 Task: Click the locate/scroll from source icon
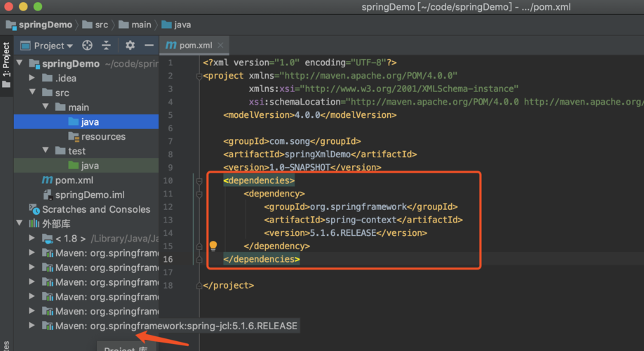pyautogui.click(x=87, y=45)
